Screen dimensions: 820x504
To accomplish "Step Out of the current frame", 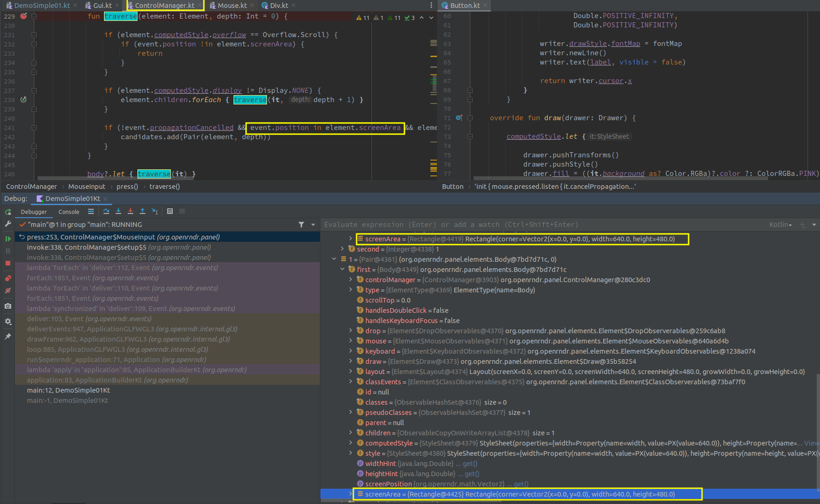I will [143, 211].
